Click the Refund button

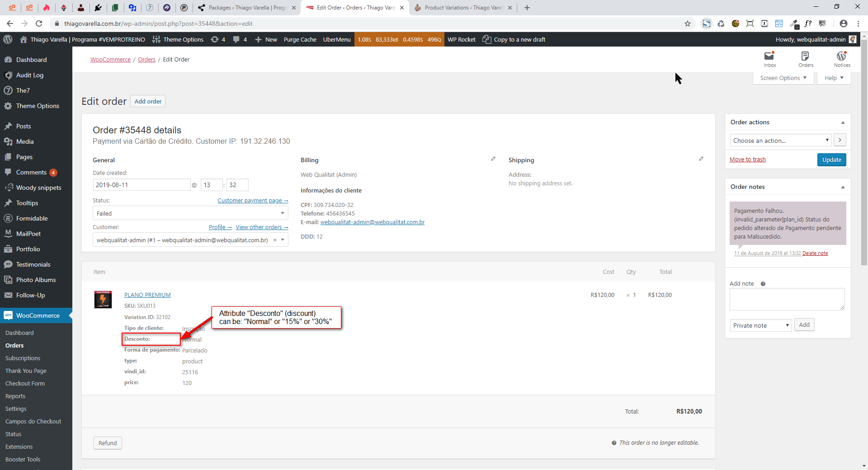tap(108, 443)
